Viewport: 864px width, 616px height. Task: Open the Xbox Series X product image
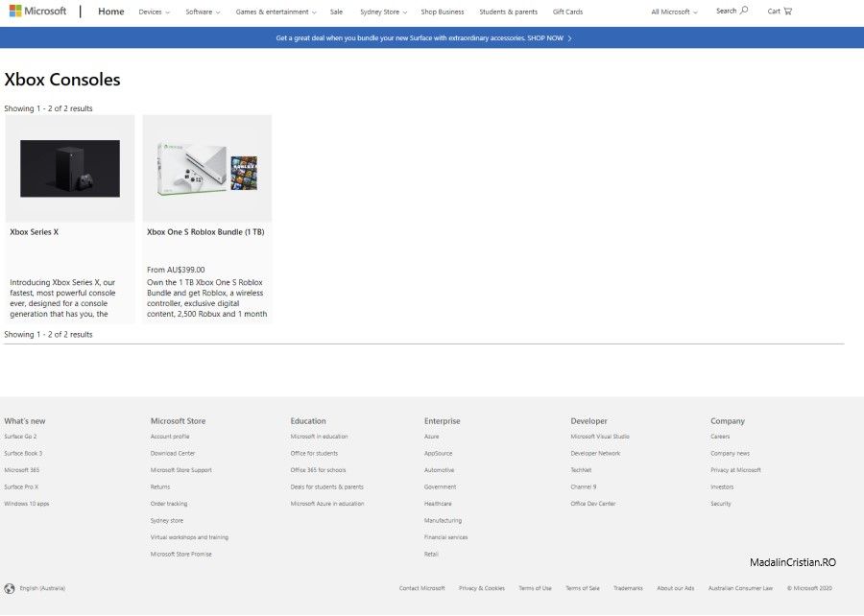point(70,169)
